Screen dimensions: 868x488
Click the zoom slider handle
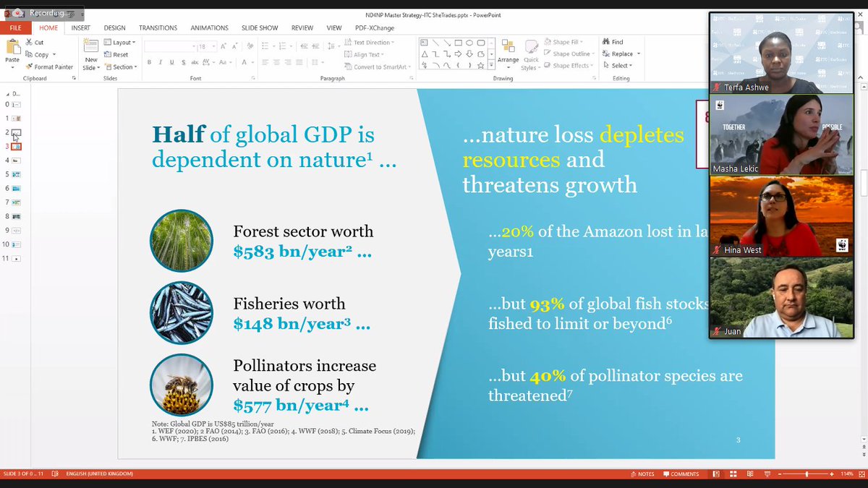pos(807,474)
